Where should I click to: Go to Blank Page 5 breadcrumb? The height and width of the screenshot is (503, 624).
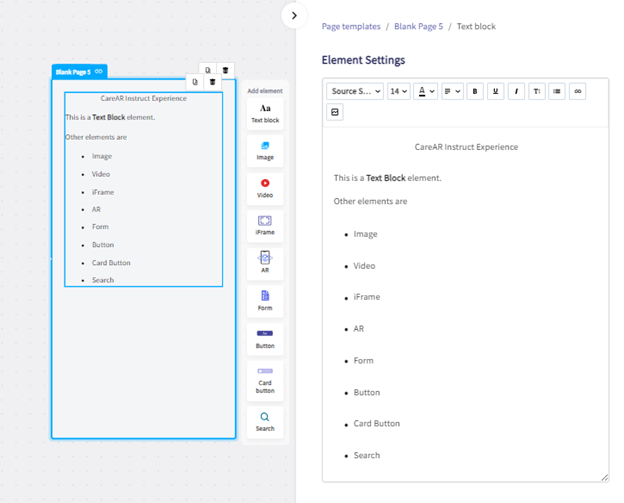click(418, 26)
